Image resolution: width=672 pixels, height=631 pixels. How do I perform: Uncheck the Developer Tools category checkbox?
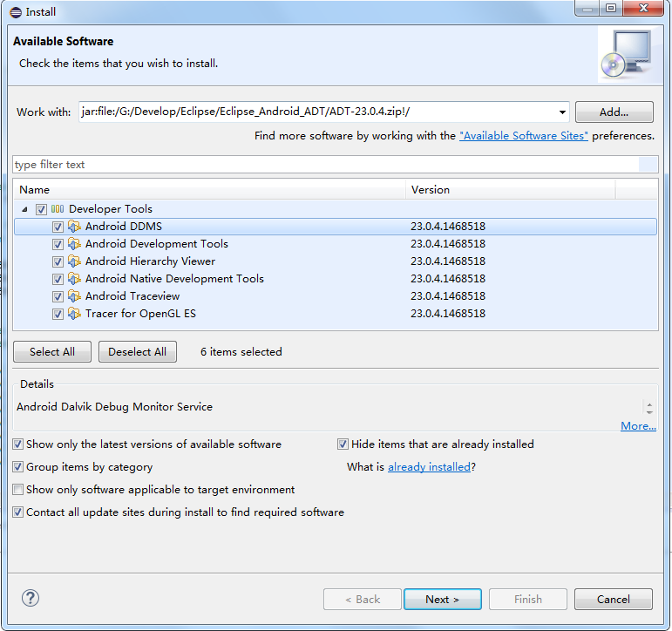[x=41, y=209]
